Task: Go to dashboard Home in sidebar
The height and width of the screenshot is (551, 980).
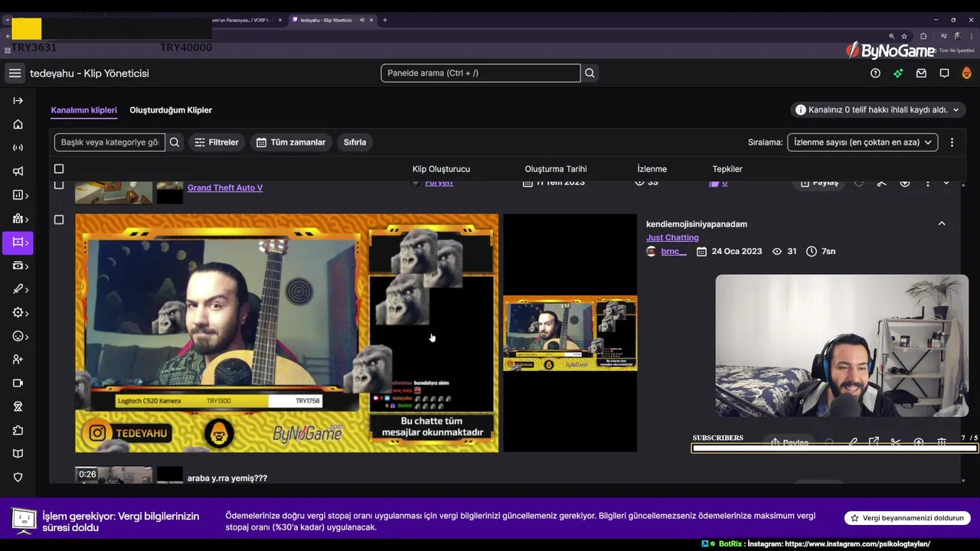Action: [x=18, y=124]
